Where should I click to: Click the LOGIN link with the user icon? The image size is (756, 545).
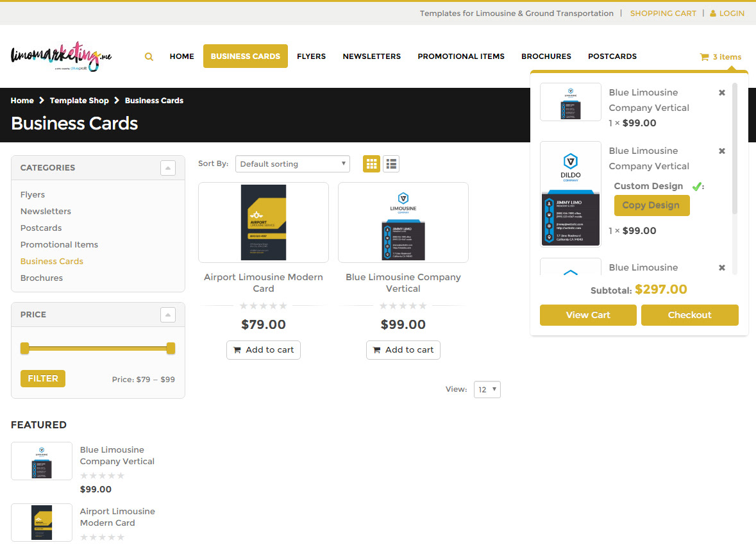coord(727,13)
